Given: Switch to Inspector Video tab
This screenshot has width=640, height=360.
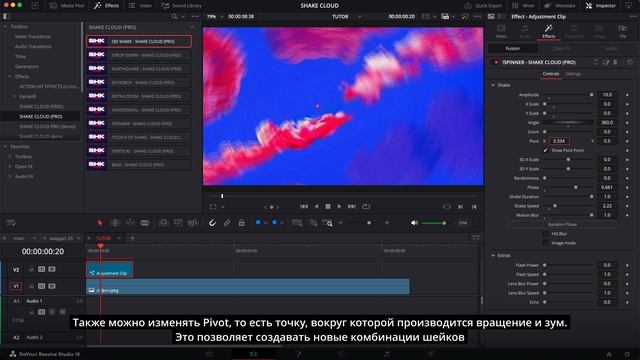Looking at the screenshot, I should (x=501, y=31).
